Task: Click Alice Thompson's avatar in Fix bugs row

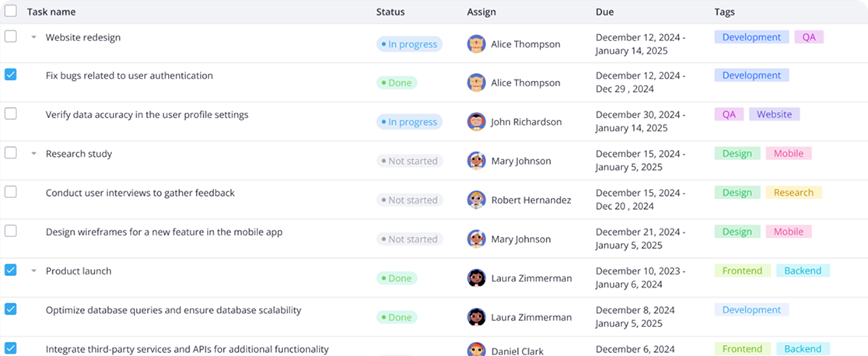Action: (x=476, y=82)
